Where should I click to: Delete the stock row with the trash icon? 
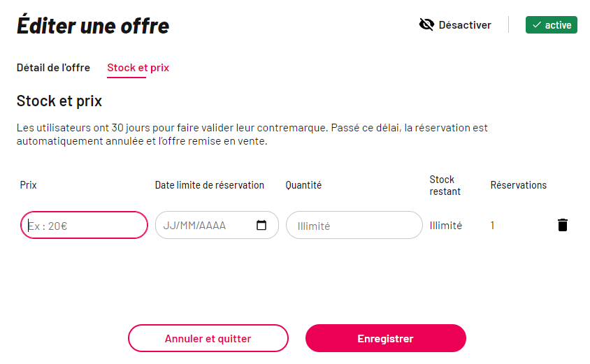(563, 225)
